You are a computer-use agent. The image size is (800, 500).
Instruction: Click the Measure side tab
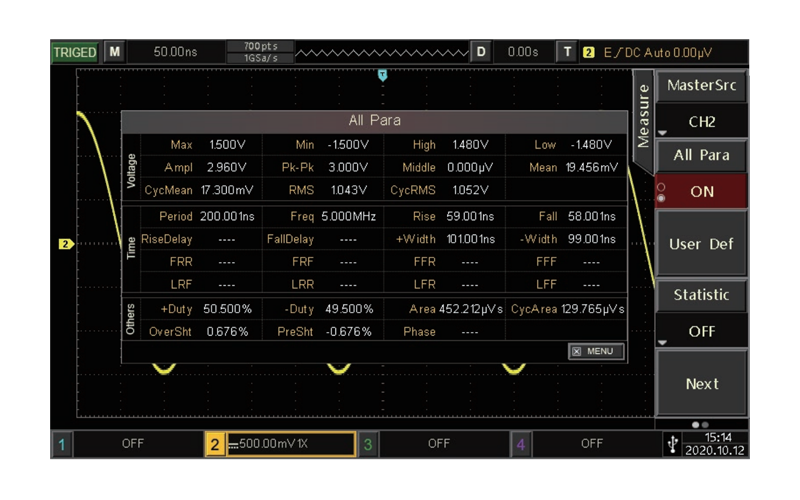point(643,117)
